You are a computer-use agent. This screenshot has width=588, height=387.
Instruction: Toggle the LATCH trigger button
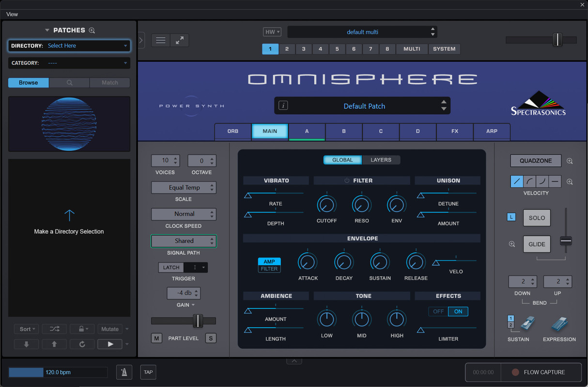[x=171, y=268]
